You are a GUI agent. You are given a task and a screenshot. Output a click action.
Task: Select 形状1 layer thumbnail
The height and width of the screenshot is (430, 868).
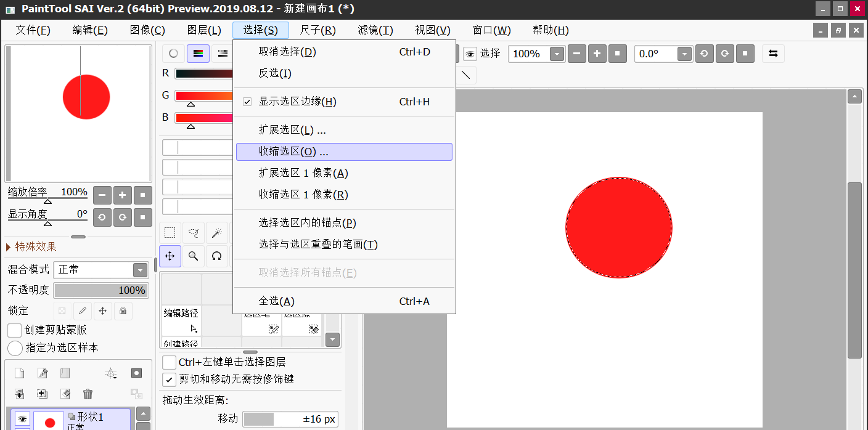coord(50,420)
